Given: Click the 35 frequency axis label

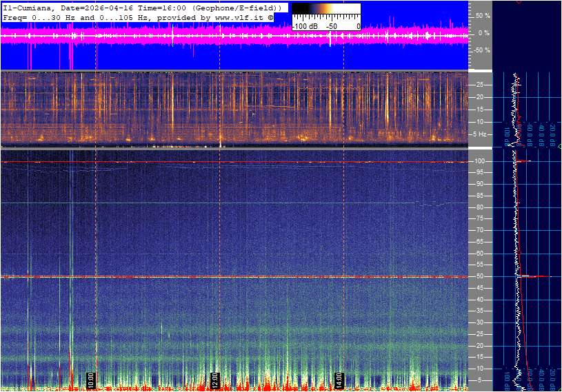Looking at the screenshot, I should tap(479, 311).
